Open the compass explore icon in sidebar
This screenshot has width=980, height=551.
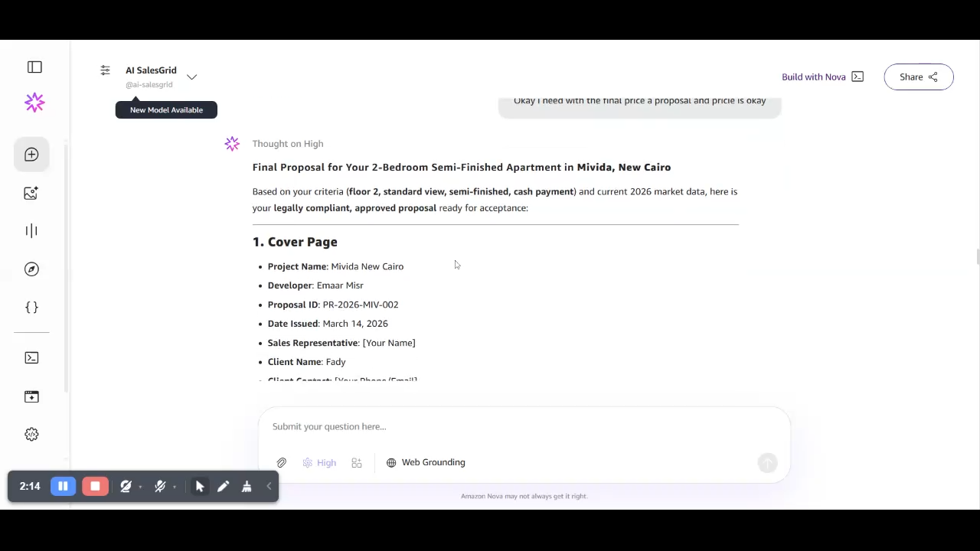tap(31, 269)
